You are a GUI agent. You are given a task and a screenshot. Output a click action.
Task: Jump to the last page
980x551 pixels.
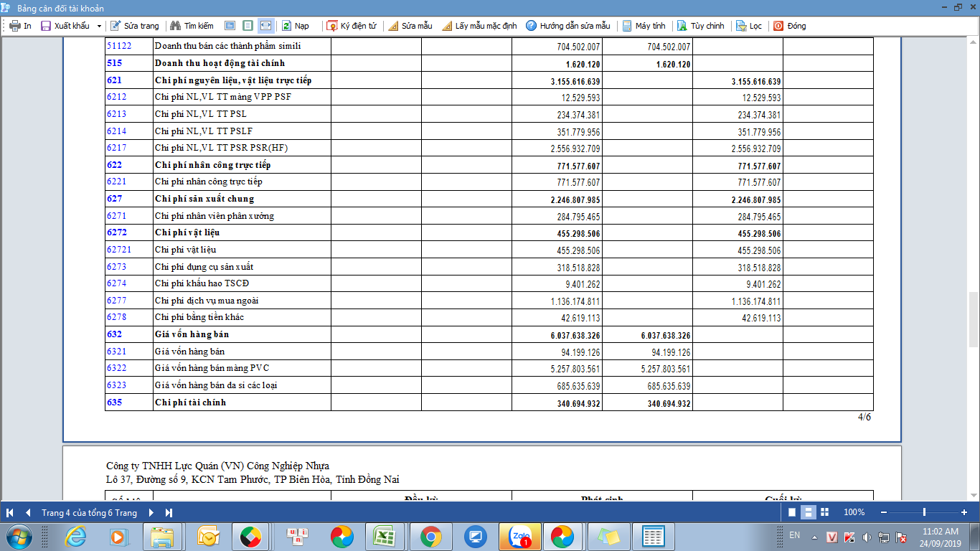click(169, 512)
